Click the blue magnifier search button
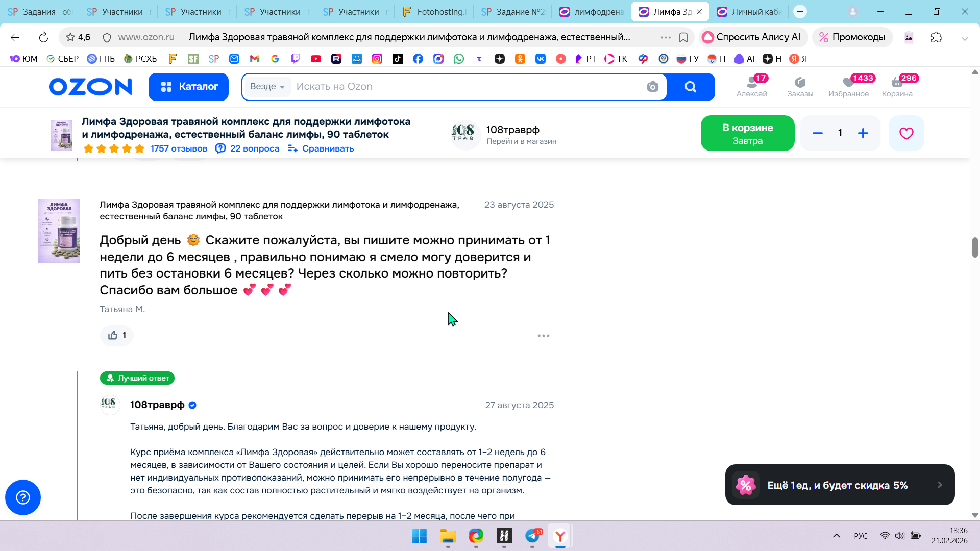This screenshot has height=551, width=980. 690,87
